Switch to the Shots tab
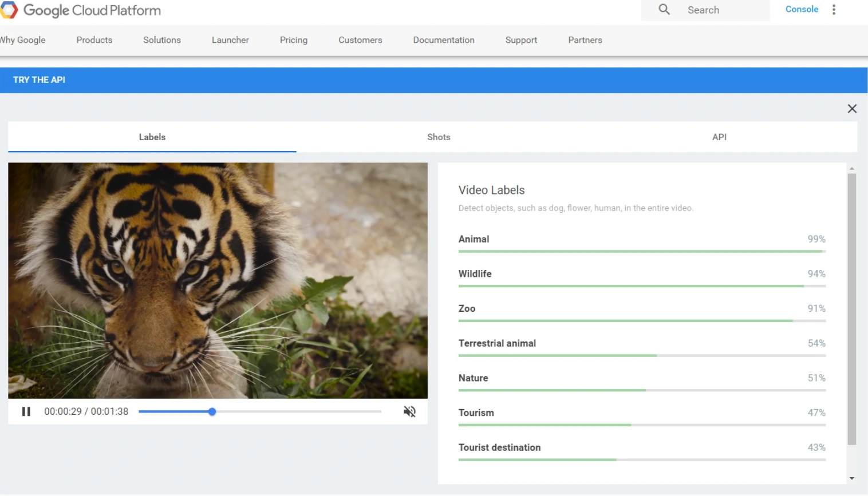 (x=439, y=137)
